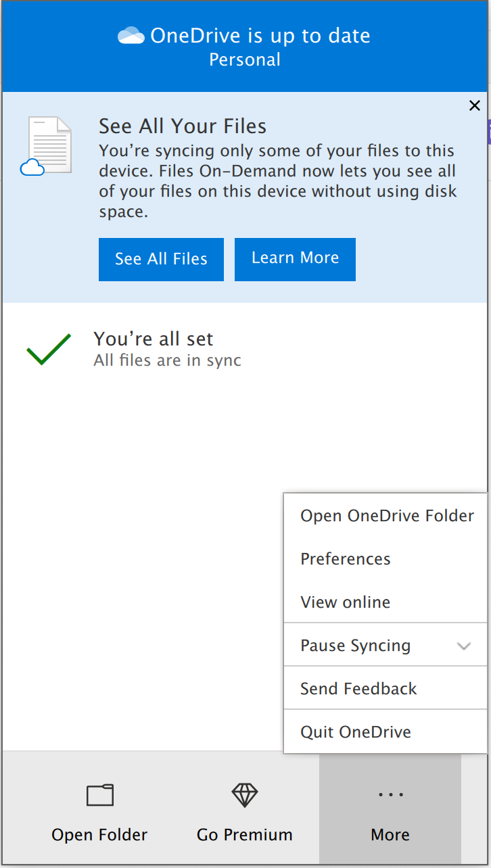Dismiss the See All Your Files banner
The image size is (491, 868).
pos(475,105)
